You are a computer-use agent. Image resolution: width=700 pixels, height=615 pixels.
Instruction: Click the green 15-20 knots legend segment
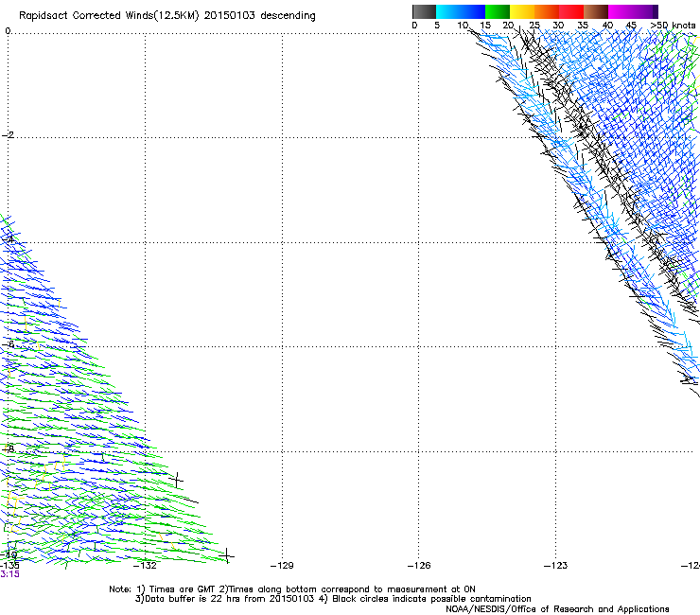point(498,11)
